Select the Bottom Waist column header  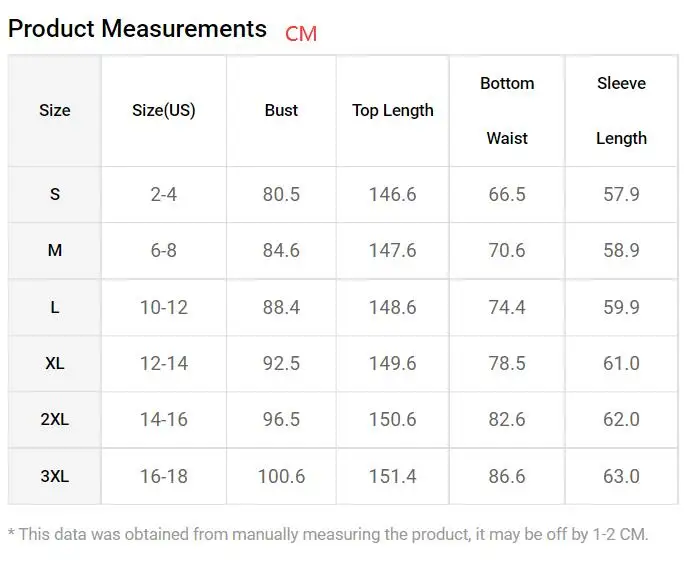click(507, 110)
